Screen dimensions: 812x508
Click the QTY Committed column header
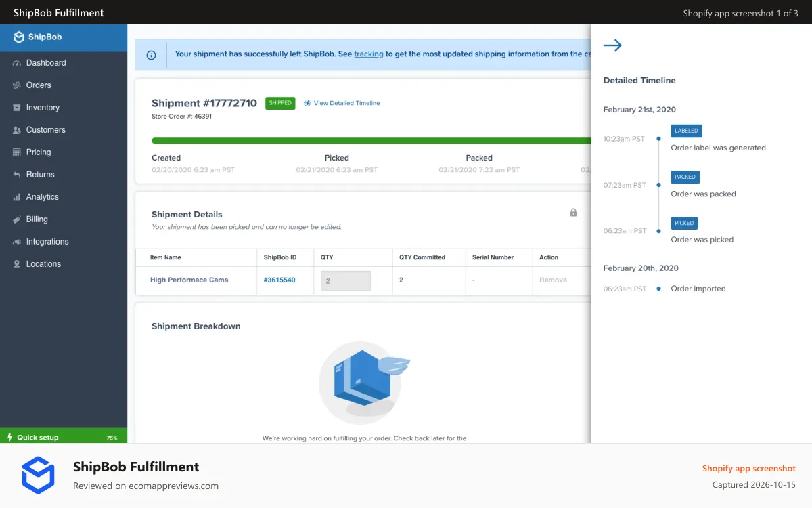(422, 257)
